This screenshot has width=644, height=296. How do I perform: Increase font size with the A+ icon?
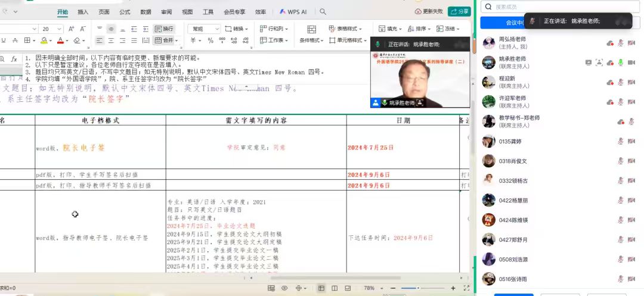click(72, 29)
